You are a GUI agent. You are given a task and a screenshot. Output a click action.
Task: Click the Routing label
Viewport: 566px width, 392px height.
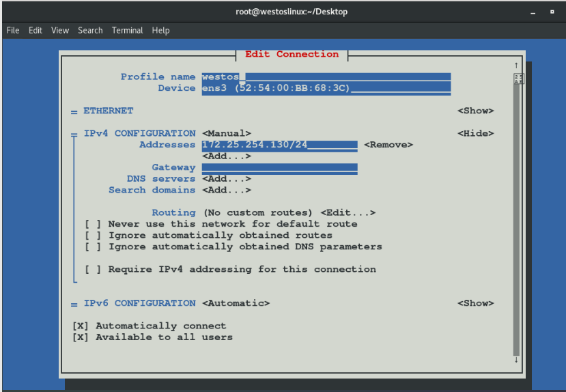(x=173, y=213)
